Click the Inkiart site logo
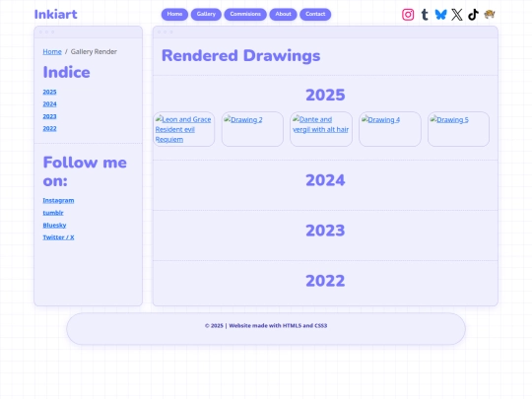This screenshot has height=399, width=532. coord(55,14)
